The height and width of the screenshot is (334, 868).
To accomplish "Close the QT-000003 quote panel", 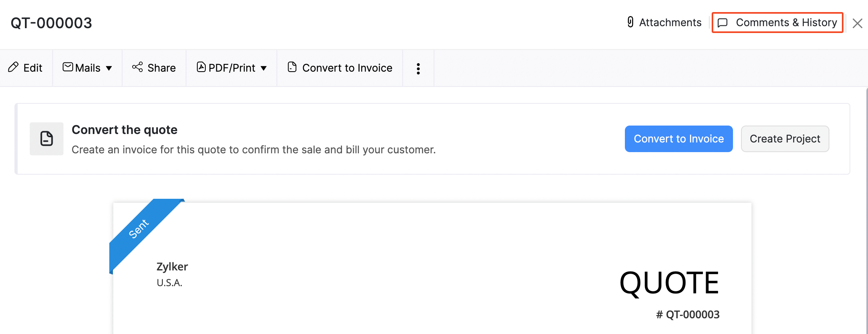I will pos(857,23).
